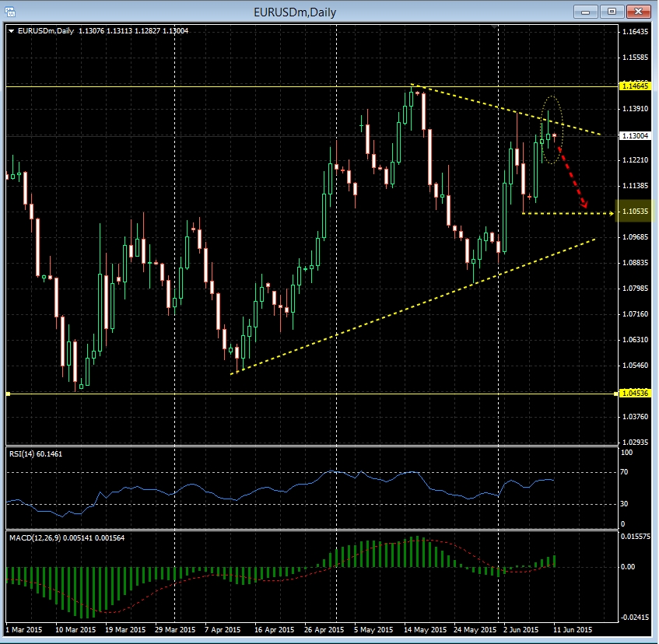This screenshot has height=644, width=659.
Task: Click the 24 May 2015 date label
Action: [x=475, y=630]
